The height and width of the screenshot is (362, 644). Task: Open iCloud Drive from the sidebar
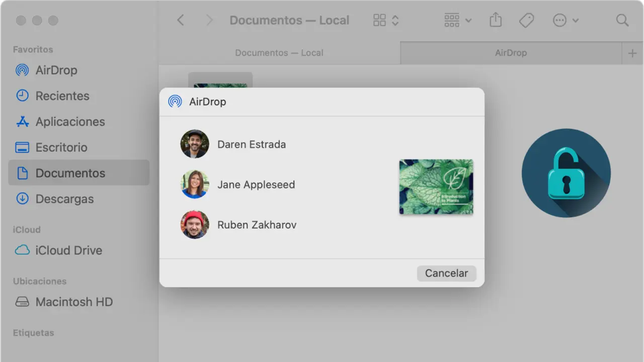(x=68, y=250)
